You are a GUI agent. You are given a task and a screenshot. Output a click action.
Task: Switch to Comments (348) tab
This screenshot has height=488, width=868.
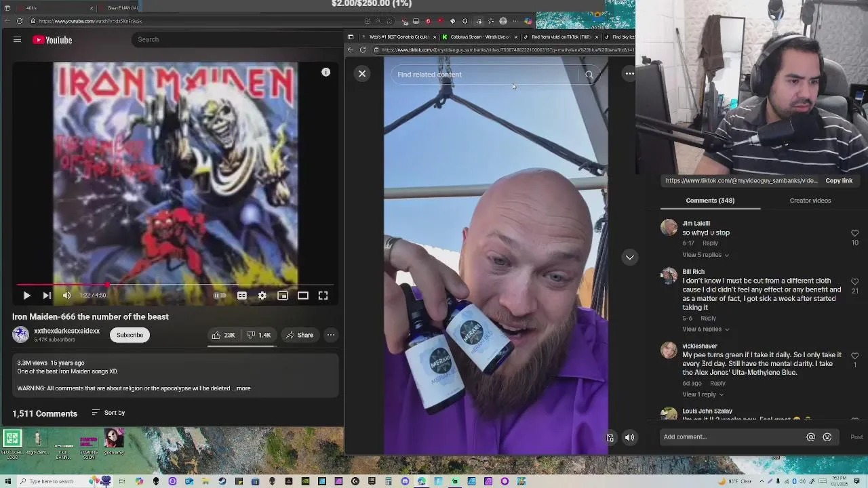tap(710, 201)
